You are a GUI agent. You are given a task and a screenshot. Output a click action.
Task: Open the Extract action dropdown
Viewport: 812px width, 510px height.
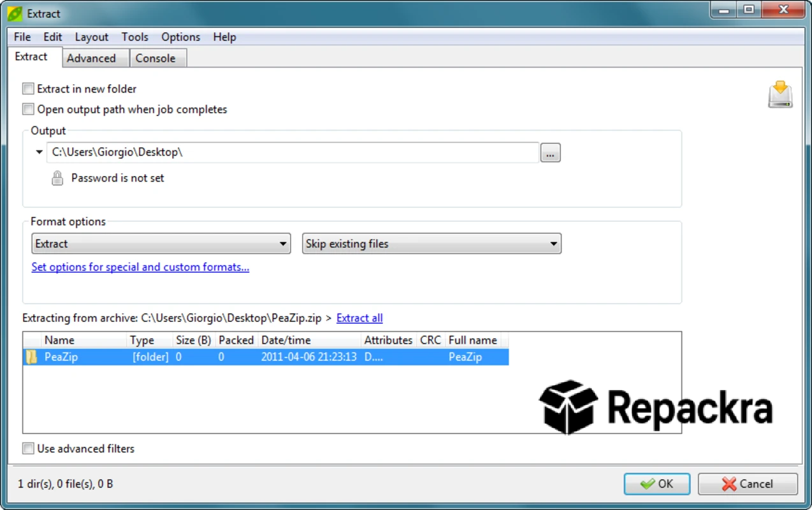161,244
